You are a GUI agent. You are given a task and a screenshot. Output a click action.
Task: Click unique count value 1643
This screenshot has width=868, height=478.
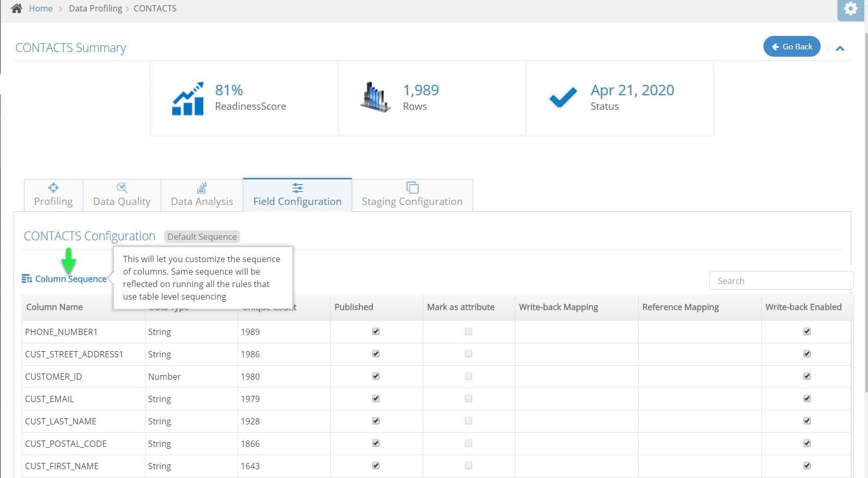250,466
